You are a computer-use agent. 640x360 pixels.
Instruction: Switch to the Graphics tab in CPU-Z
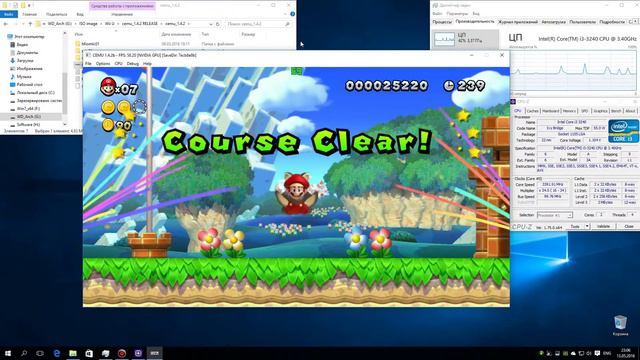(x=600, y=111)
